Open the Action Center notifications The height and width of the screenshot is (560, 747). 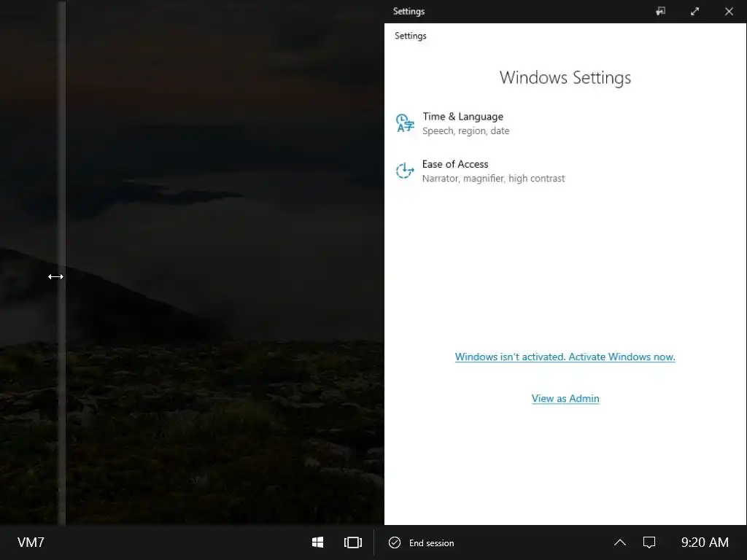click(649, 542)
